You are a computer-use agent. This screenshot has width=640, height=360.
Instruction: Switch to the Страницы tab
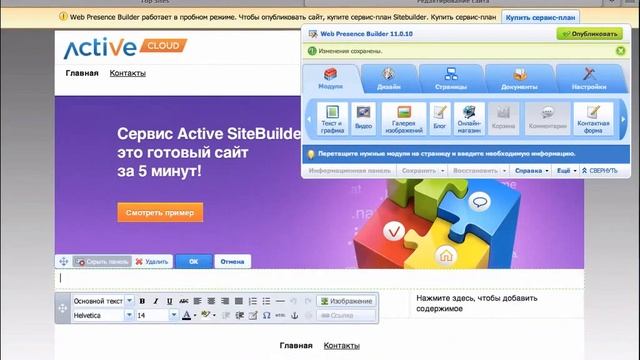(x=451, y=78)
